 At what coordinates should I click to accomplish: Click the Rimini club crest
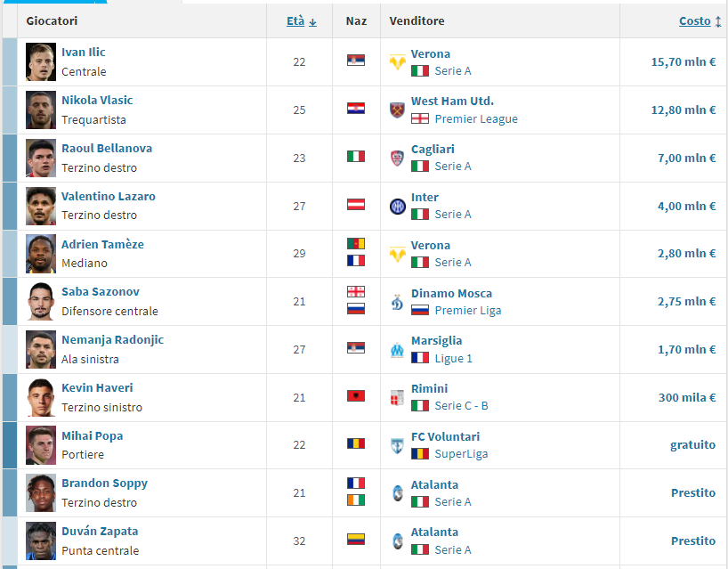pyautogui.click(x=397, y=398)
